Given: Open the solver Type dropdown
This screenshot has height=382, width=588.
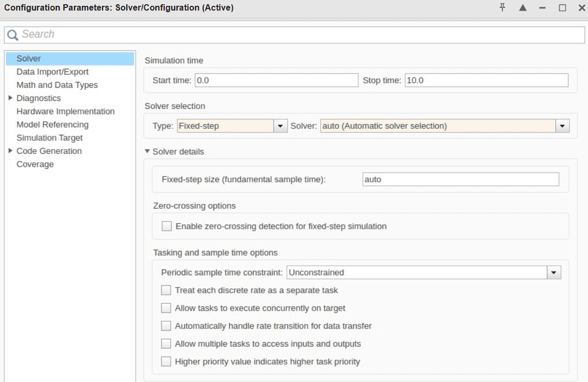Looking at the screenshot, I should (280, 126).
